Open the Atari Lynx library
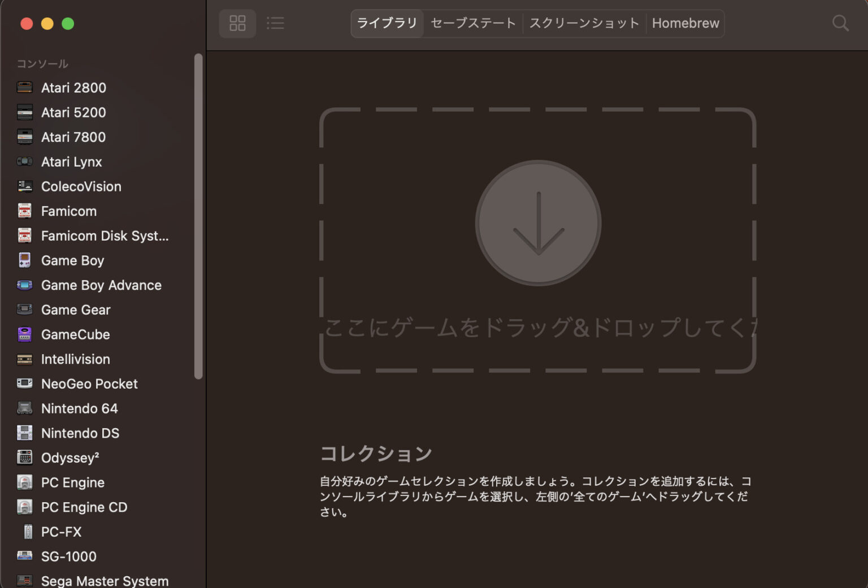Viewport: 868px width, 588px height. click(72, 162)
